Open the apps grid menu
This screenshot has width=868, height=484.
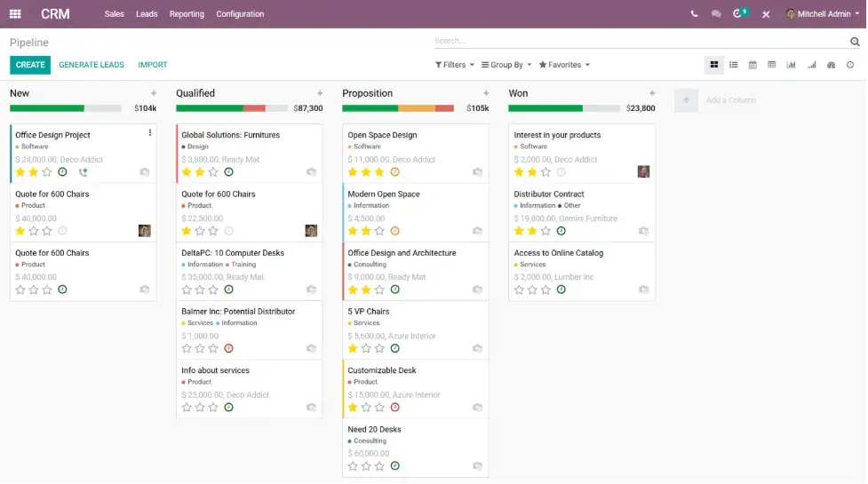pos(15,14)
